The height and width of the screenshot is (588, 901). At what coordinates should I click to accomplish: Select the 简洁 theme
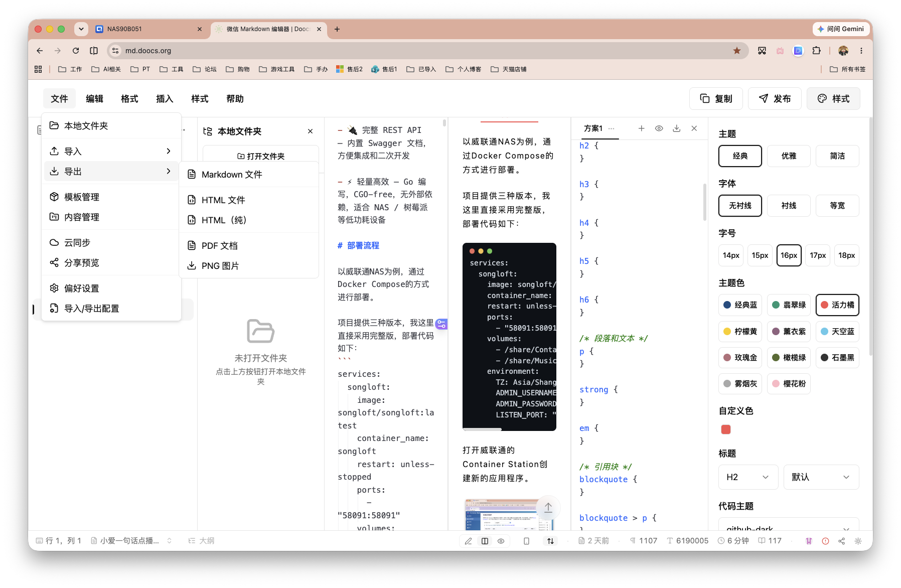tap(837, 156)
